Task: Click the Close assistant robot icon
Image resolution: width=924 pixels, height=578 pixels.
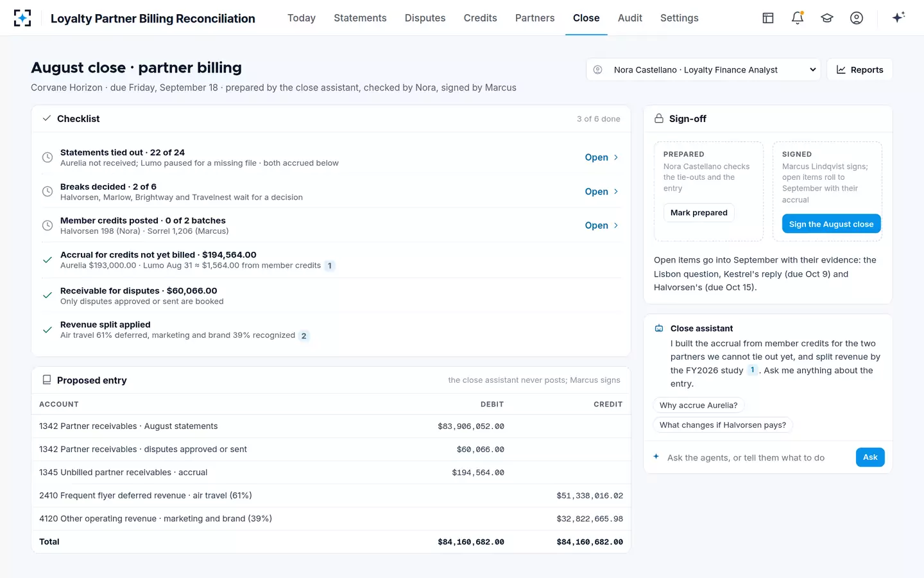Action: (x=659, y=328)
